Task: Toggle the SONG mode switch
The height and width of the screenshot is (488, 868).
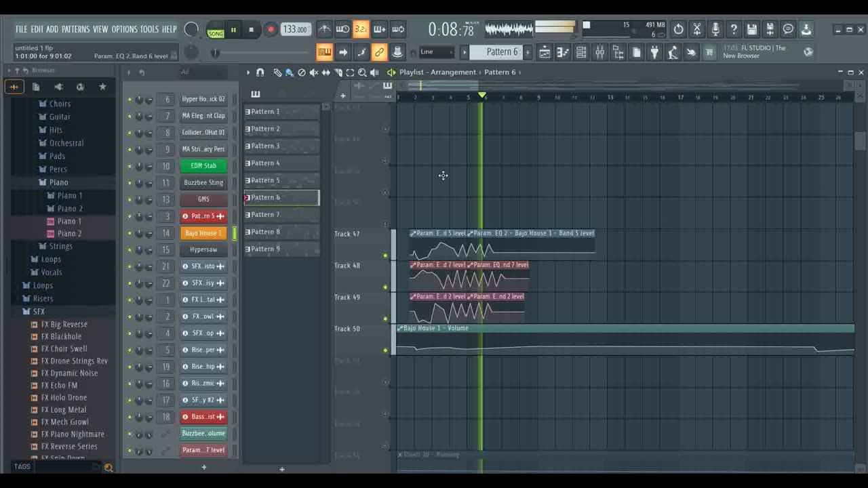Action: point(216,30)
